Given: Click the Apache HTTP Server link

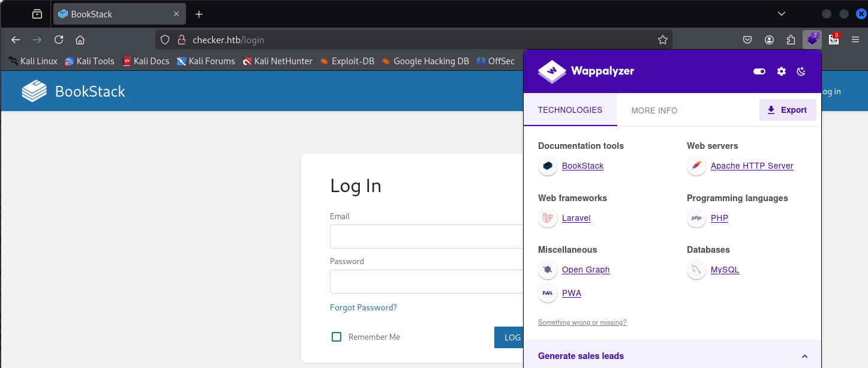Looking at the screenshot, I should tap(752, 166).
